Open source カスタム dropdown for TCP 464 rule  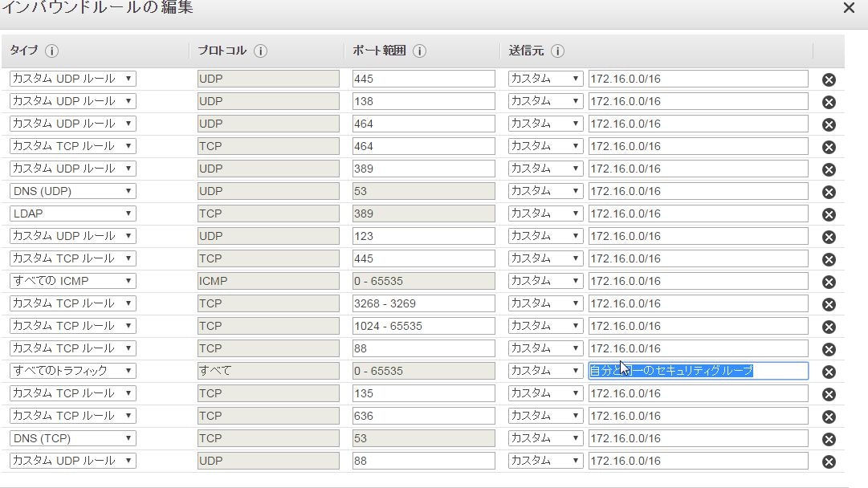[545, 146]
